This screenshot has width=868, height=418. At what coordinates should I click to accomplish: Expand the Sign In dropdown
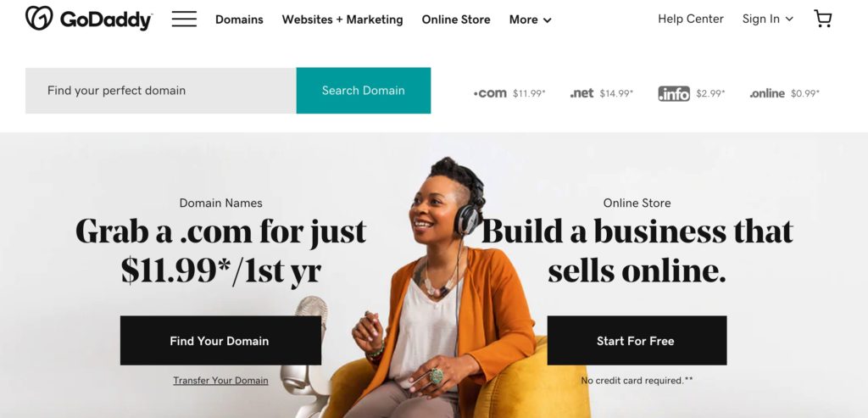point(767,19)
